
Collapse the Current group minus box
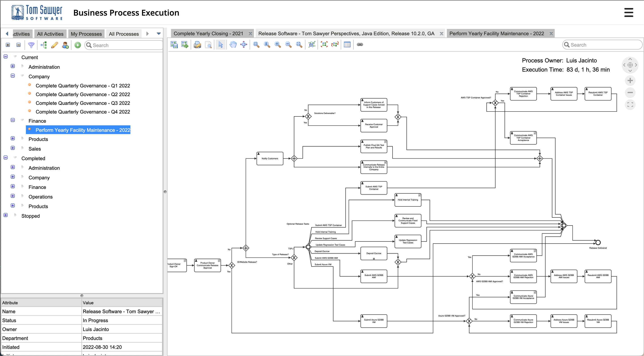6,56
